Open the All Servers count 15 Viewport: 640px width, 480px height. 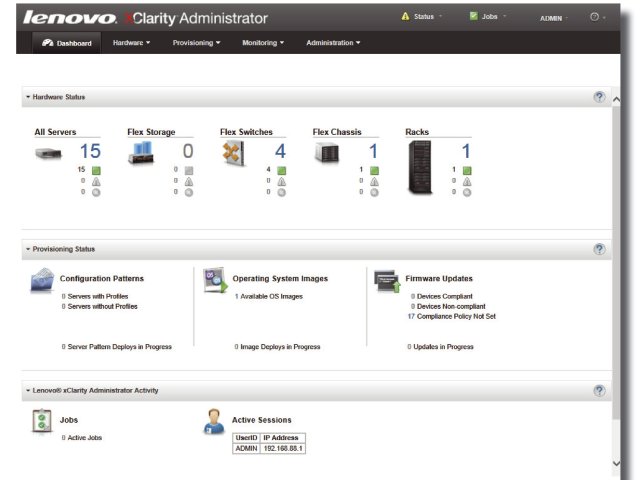(x=90, y=151)
